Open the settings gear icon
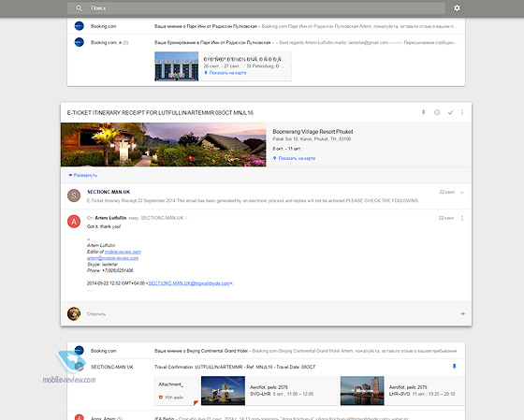Viewport: 524px width, 420px height. tap(457, 8)
